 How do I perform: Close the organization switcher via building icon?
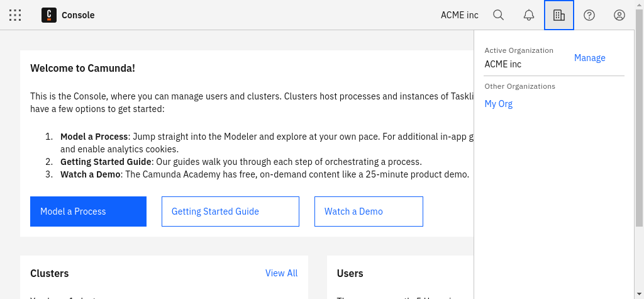click(558, 15)
